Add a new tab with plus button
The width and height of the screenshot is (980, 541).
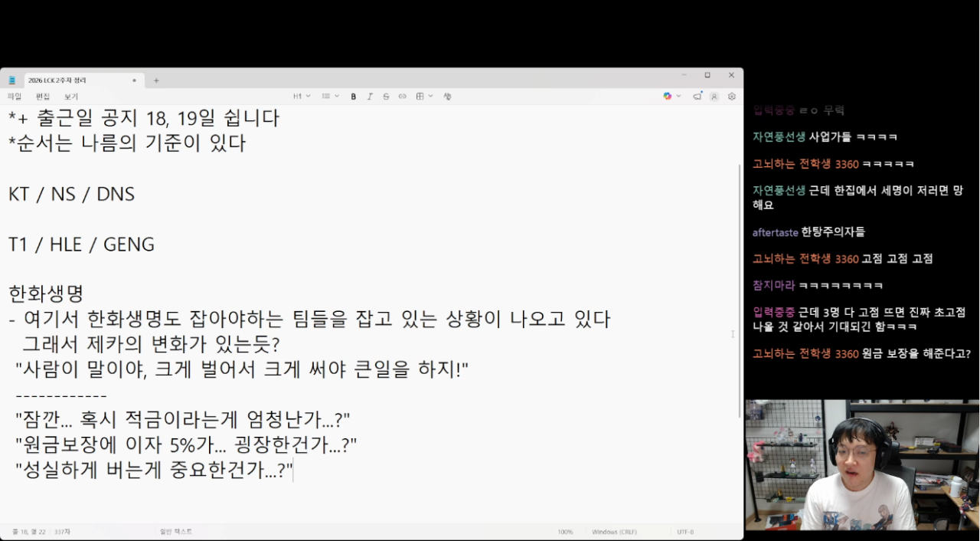[x=156, y=80]
